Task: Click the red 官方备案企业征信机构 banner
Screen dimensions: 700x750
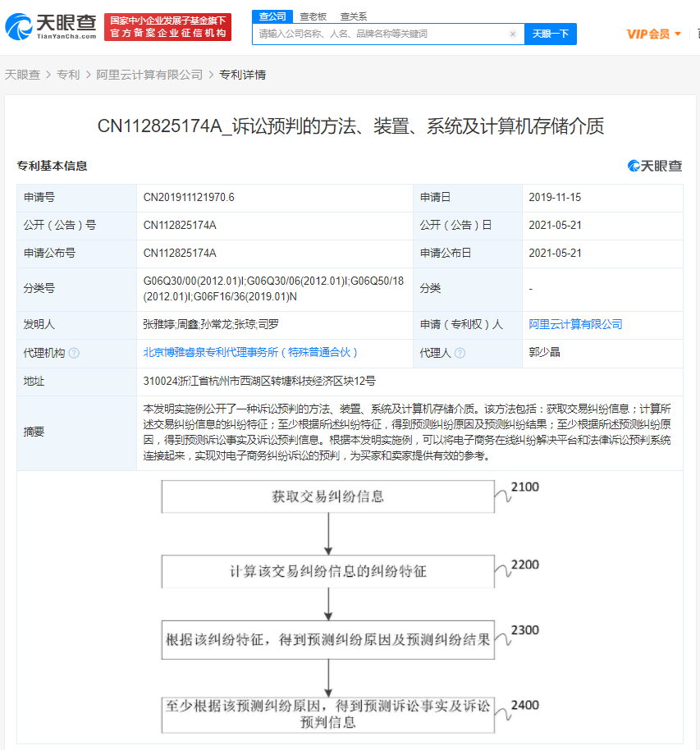Action: (x=170, y=27)
